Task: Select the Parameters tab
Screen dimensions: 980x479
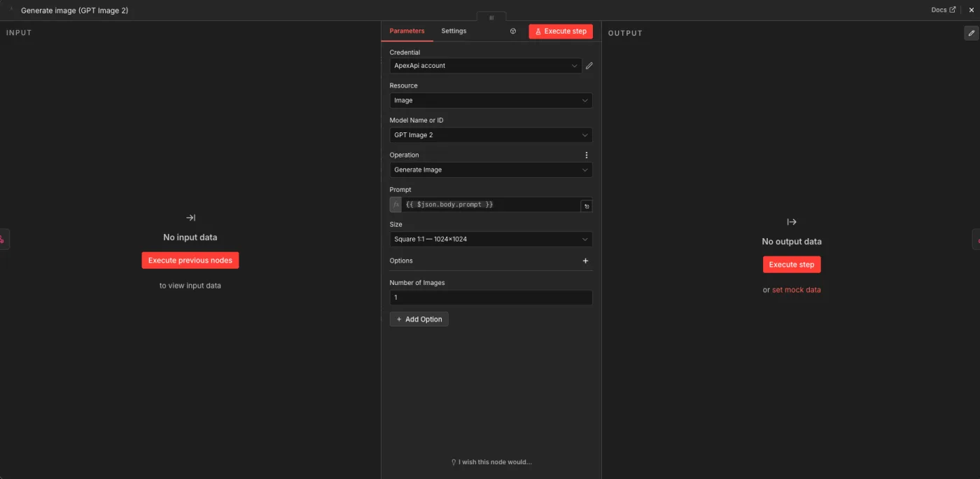Action: click(x=407, y=31)
